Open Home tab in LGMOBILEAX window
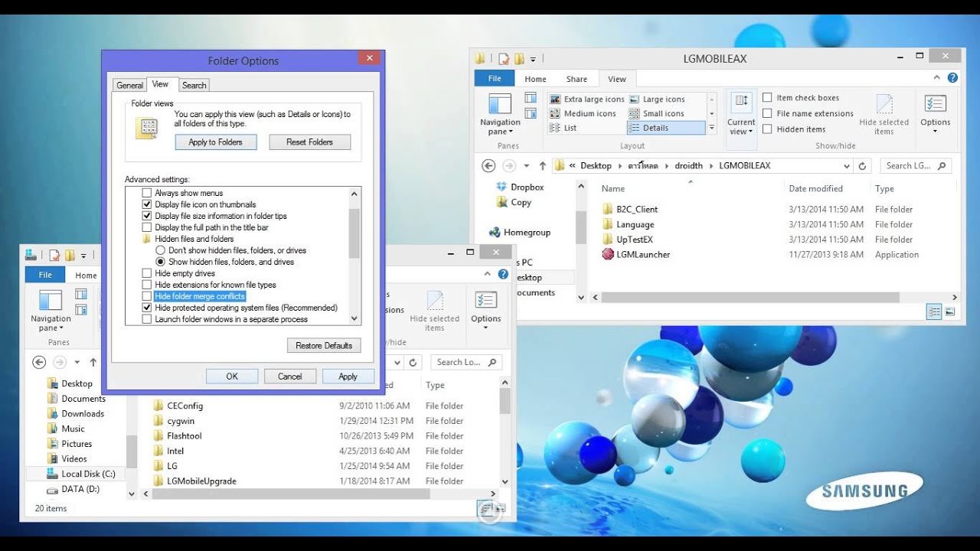This screenshot has width=980, height=551. (535, 79)
